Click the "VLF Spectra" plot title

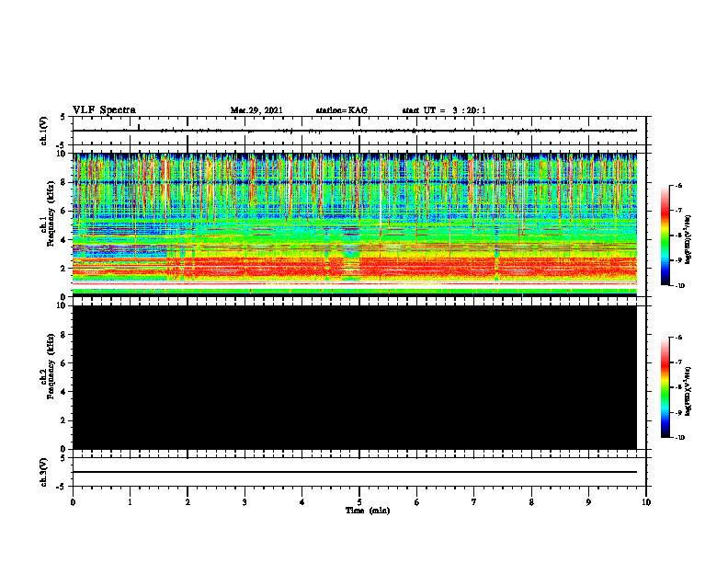click(104, 110)
